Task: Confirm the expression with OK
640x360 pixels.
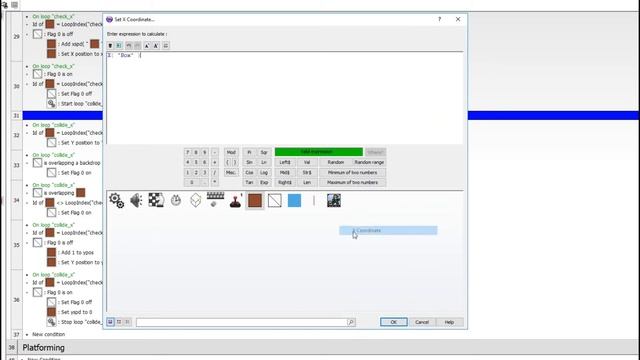Action: tap(393, 322)
